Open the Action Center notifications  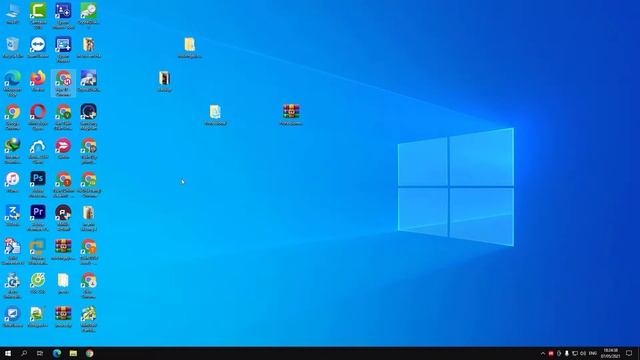[629, 353]
